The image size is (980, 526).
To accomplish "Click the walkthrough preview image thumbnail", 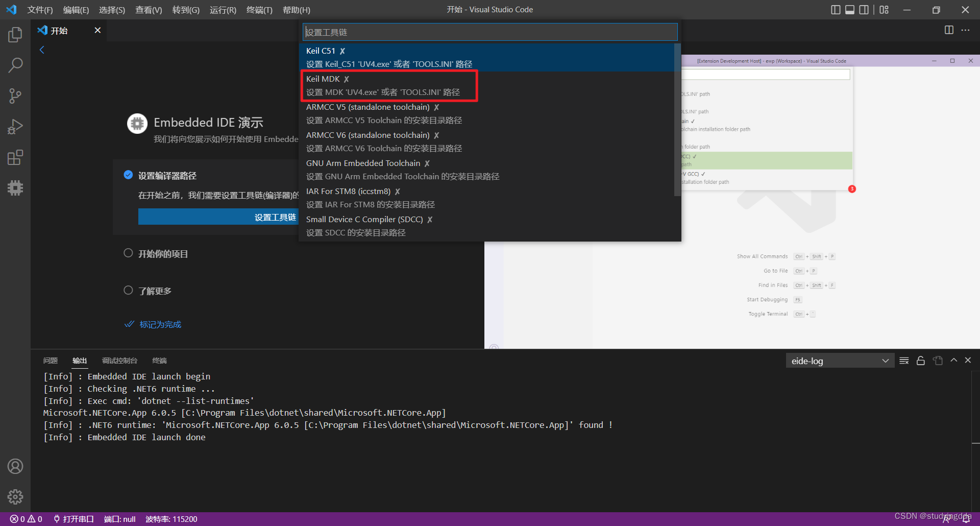I will 732,201.
